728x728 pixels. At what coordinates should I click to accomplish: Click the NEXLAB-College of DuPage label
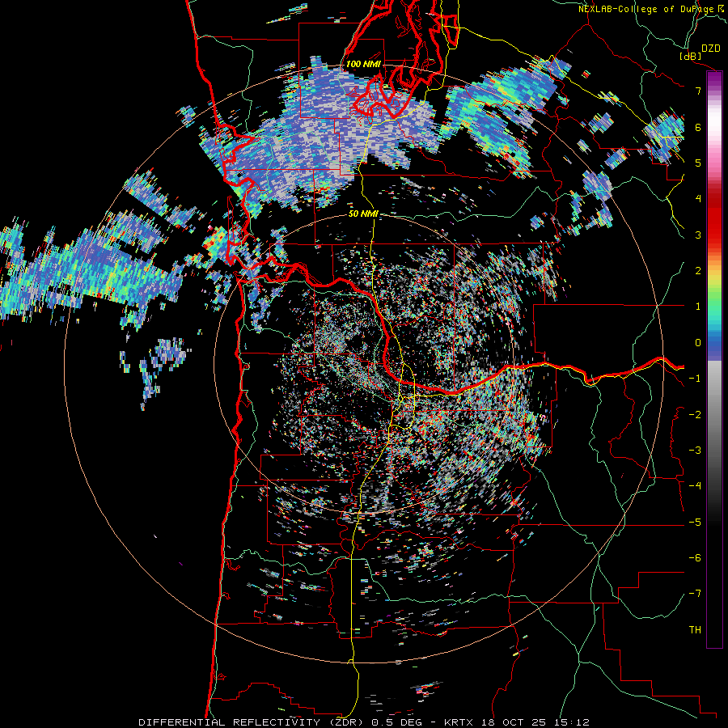[645, 9]
